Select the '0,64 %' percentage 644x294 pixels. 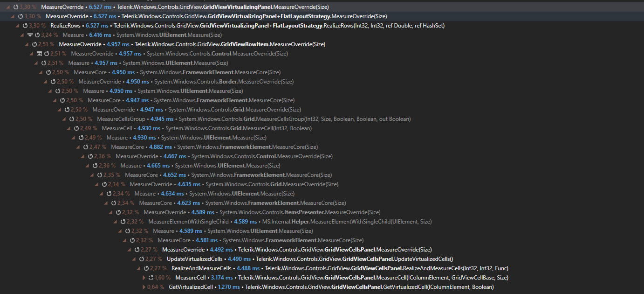coord(156,287)
